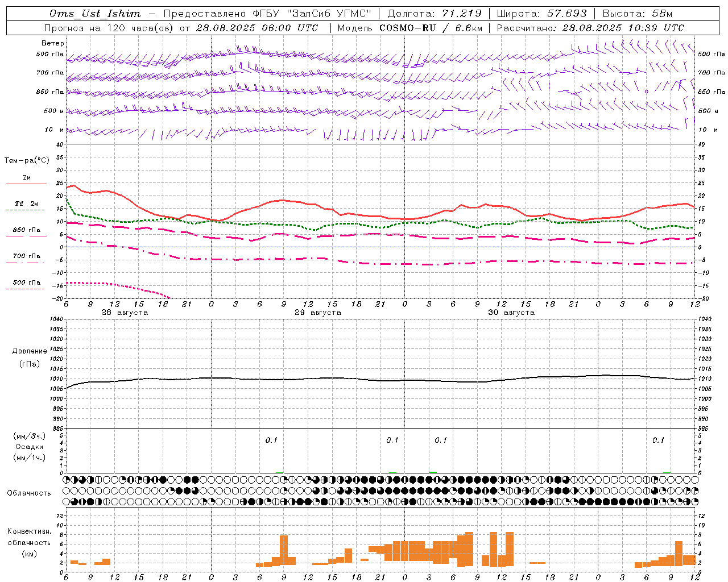This screenshot has height=582, width=728.
Task: Click the red 2m temperature curve
Action: 380,216
